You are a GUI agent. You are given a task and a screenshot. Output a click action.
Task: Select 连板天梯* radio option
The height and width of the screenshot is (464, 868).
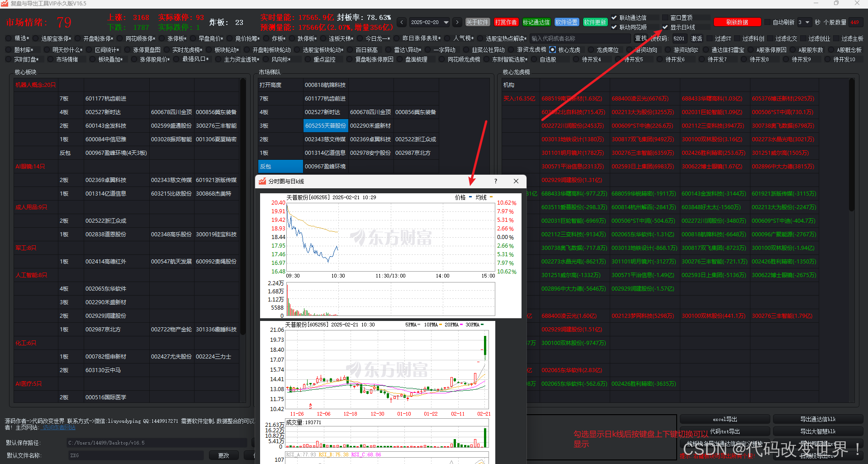click(x=323, y=38)
